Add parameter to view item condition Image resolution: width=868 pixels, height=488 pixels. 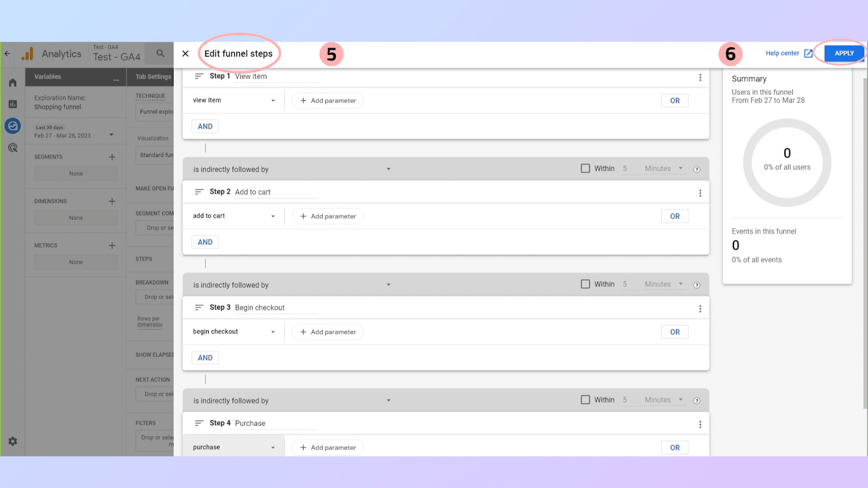(328, 101)
